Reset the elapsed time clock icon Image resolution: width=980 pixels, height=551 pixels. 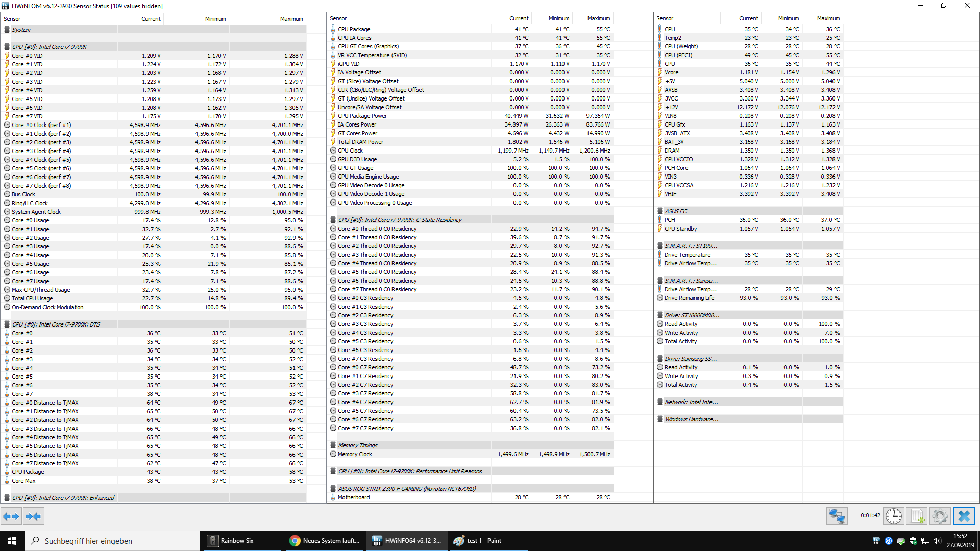pos(894,516)
